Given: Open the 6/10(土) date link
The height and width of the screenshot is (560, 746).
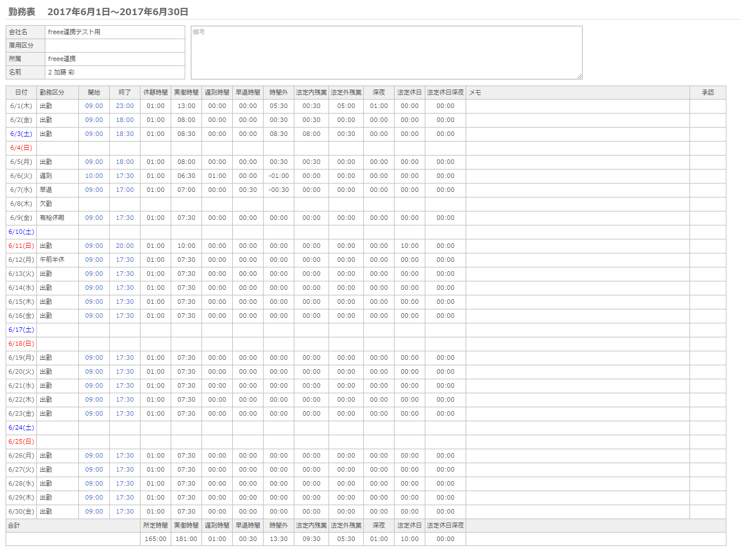Looking at the screenshot, I should pos(21,232).
